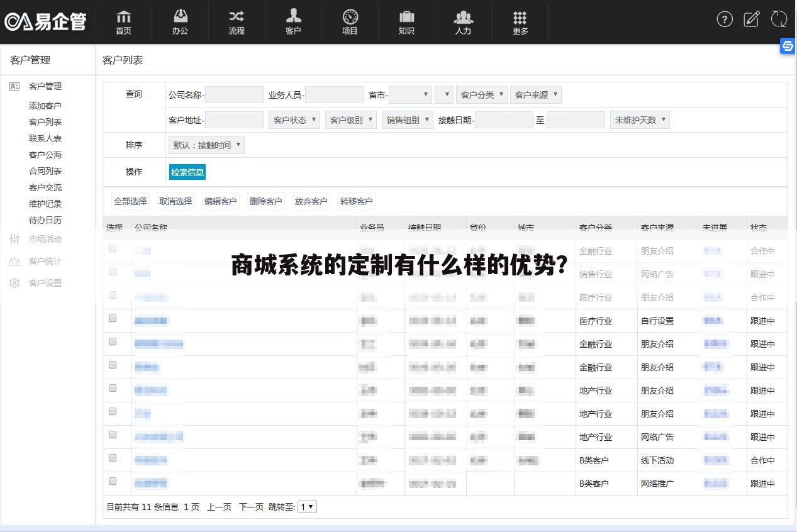
Task: Tick checkbox for B类客户 网络推广 row
Action: (113, 481)
